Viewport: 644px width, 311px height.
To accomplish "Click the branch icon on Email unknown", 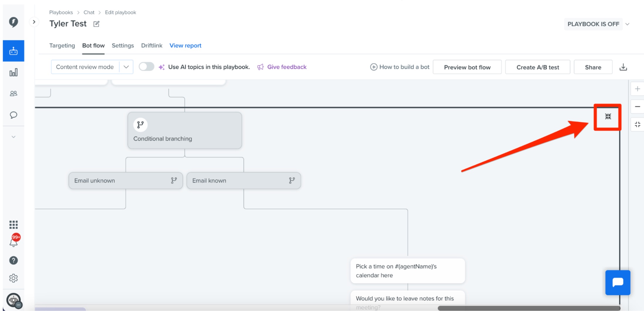I will tap(174, 180).
